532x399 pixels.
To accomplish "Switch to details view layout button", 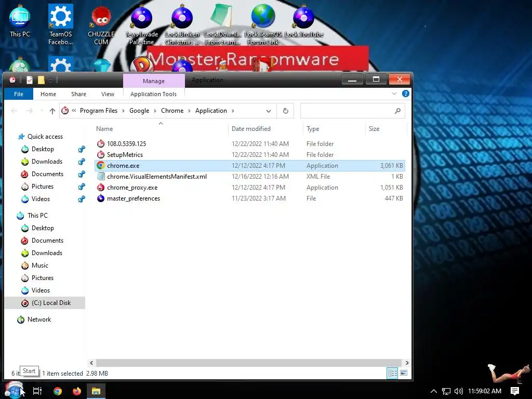I will [393, 373].
